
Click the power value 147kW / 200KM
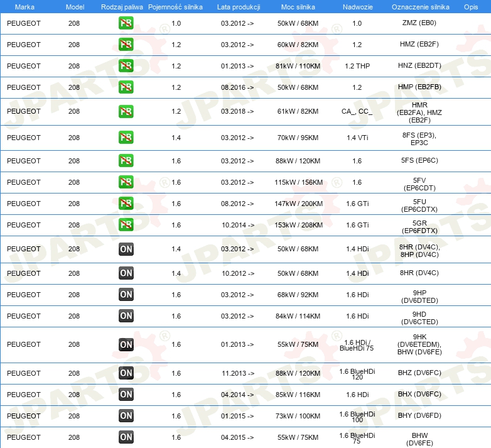point(298,204)
